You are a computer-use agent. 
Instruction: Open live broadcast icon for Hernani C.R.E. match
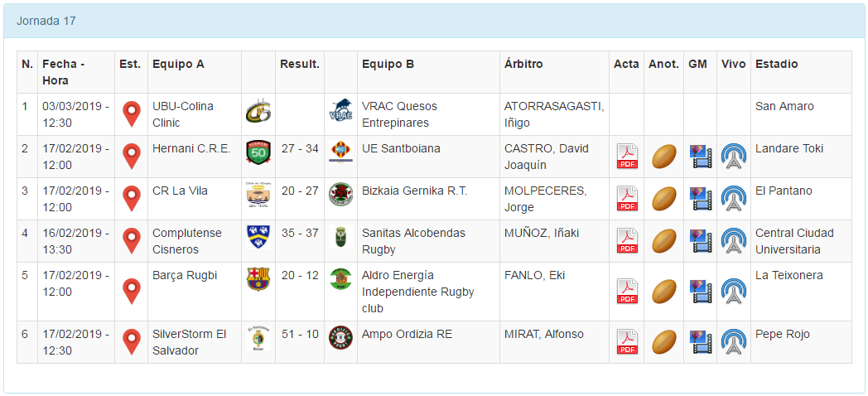click(x=733, y=157)
